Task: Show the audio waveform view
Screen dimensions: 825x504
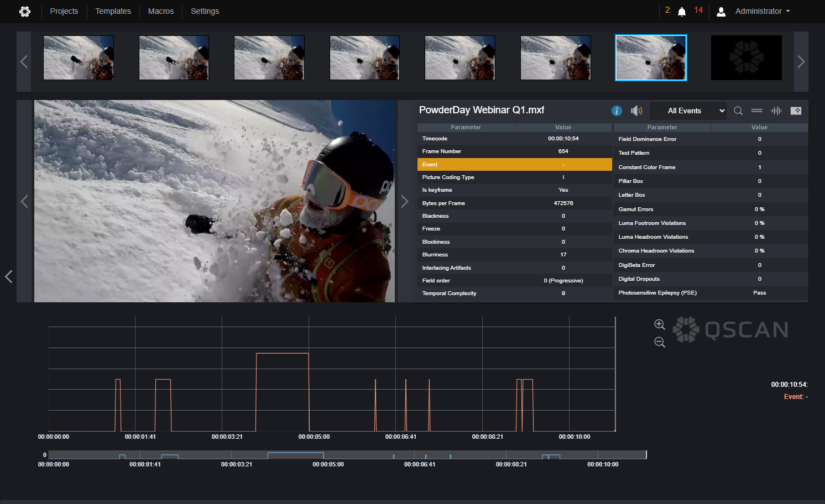Action: point(776,111)
